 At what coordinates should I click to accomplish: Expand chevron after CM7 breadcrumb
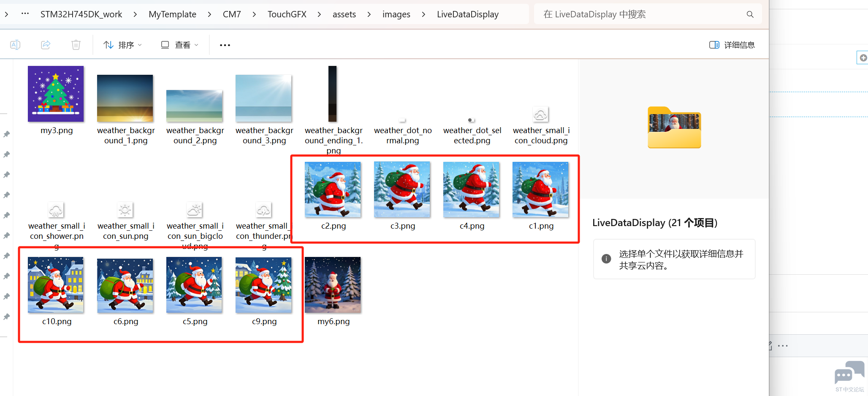click(x=254, y=14)
